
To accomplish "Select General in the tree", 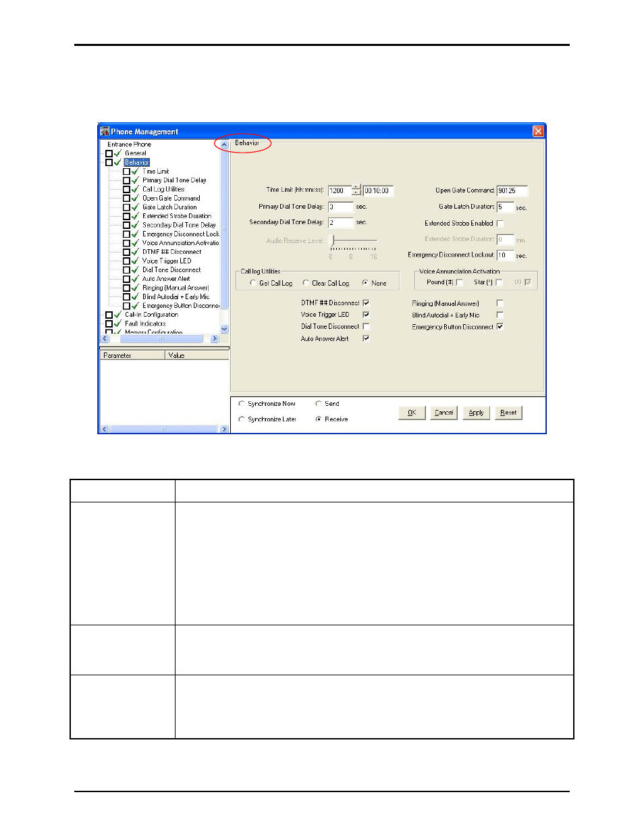I will coord(136,153).
